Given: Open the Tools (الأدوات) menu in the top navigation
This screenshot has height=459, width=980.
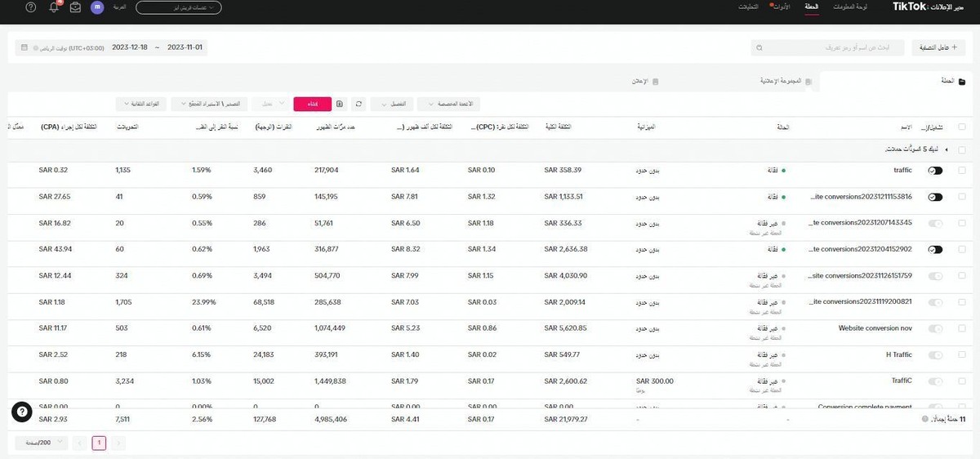Looking at the screenshot, I should click(x=782, y=7).
